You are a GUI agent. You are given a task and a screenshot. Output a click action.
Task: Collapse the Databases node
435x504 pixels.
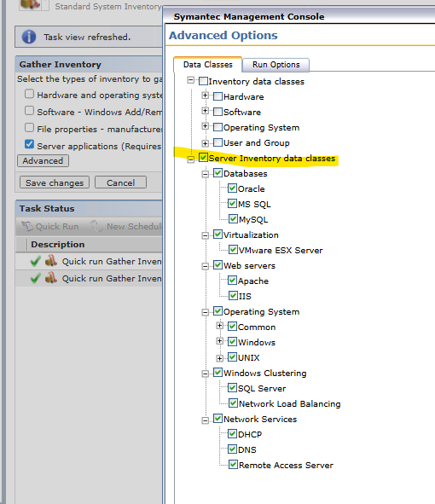205,175
